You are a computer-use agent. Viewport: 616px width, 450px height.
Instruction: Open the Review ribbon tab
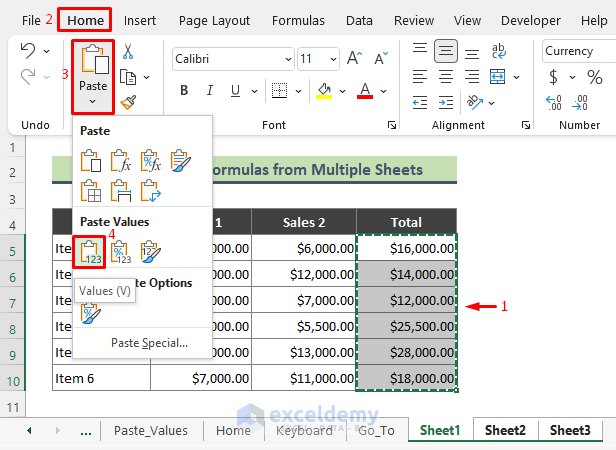point(414,20)
